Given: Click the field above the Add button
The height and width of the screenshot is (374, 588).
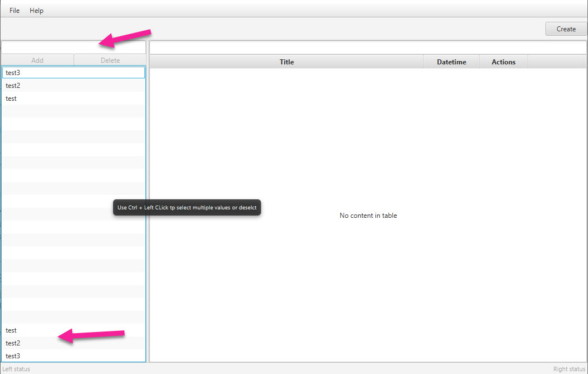Looking at the screenshot, I should (x=73, y=48).
